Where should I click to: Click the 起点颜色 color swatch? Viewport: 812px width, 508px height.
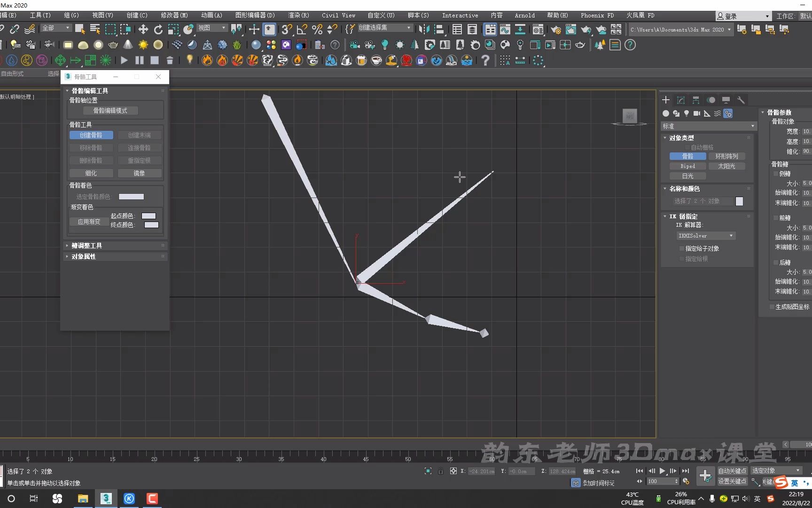148,215
